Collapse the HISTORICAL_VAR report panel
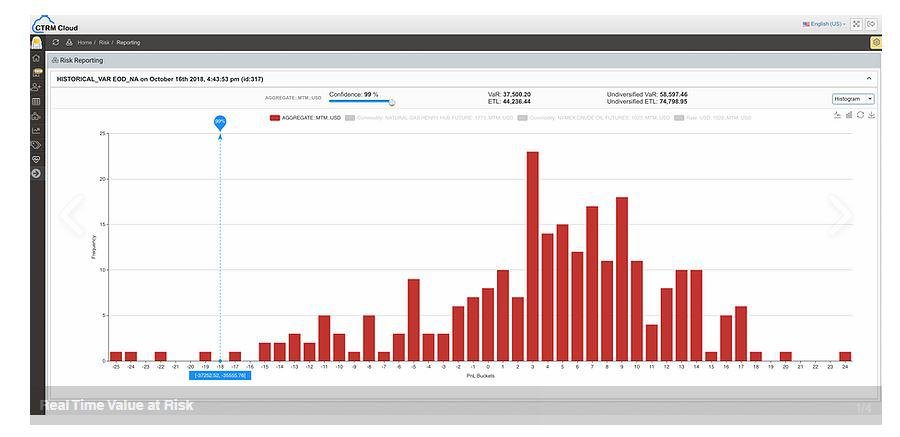This screenshot has height=437, width=900. (x=868, y=78)
